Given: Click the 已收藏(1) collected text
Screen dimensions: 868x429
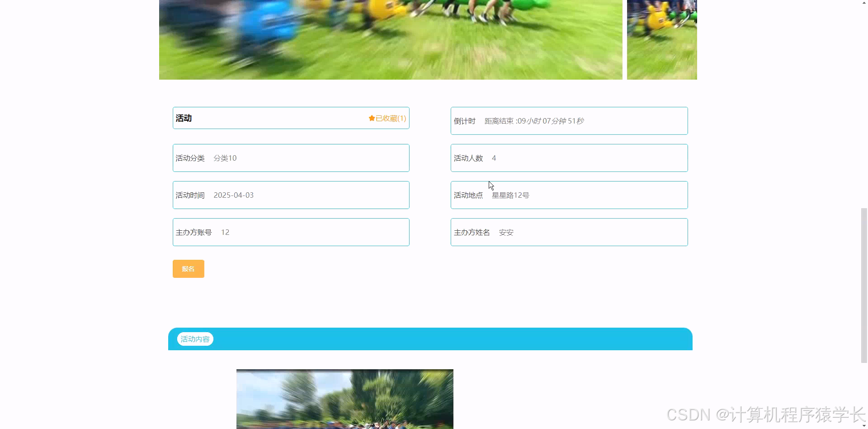Looking at the screenshot, I should point(391,118).
